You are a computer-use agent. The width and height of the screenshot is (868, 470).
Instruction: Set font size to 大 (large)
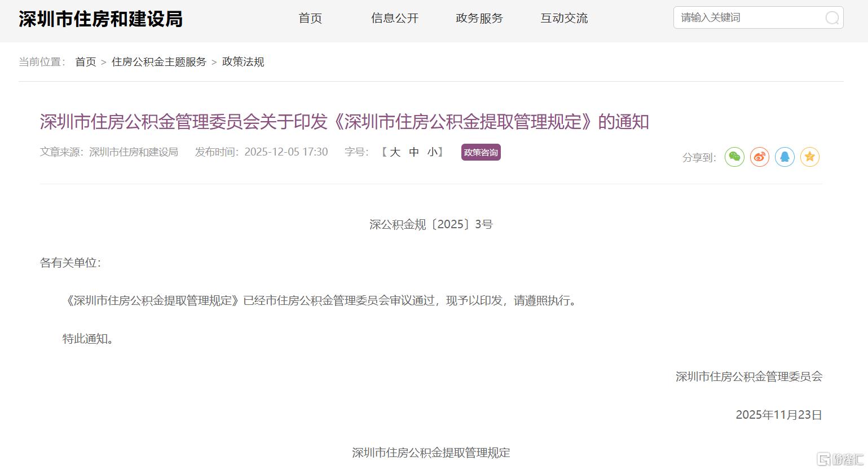pos(395,152)
